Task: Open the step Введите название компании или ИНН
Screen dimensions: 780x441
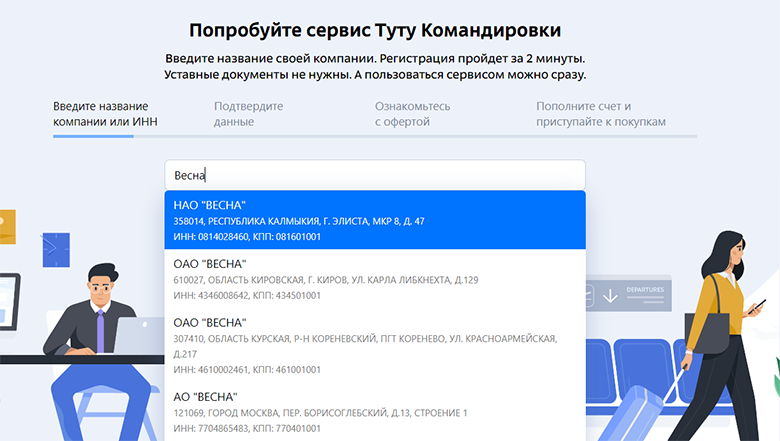Action: point(105,114)
